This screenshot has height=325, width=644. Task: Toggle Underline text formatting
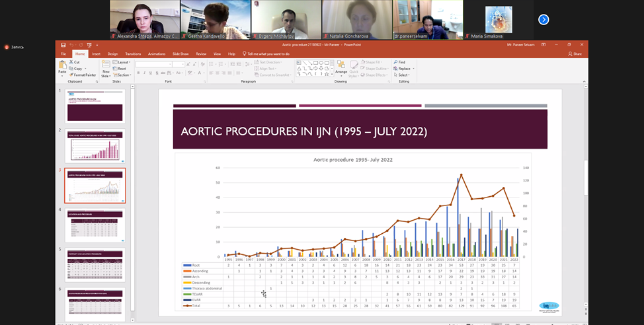[x=150, y=72]
